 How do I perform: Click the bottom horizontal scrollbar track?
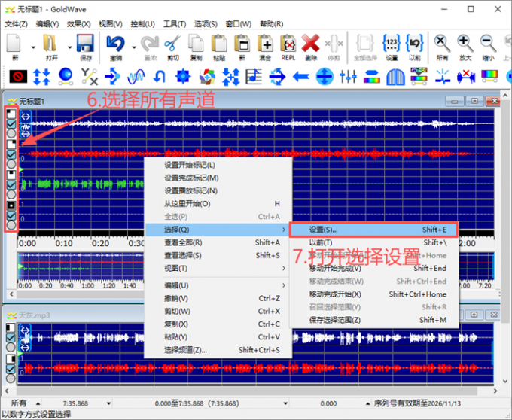tap(246, 391)
